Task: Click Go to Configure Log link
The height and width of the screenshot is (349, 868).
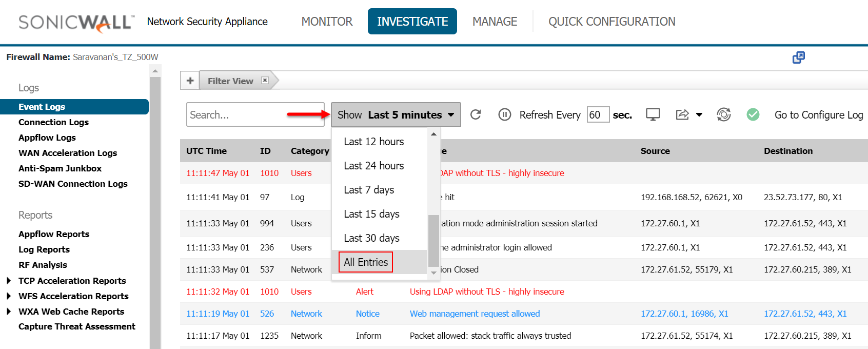Action: (x=818, y=115)
